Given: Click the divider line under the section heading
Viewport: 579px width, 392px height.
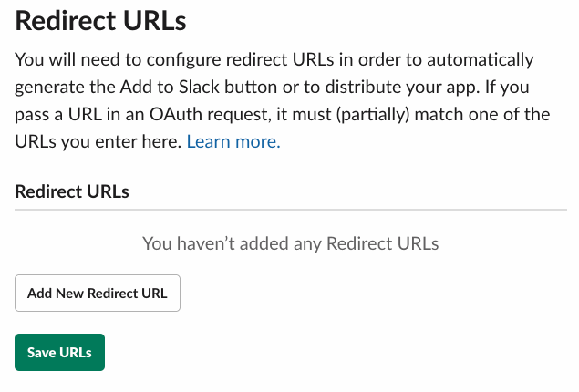Looking at the screenshot, I should (x=291, y=210).
